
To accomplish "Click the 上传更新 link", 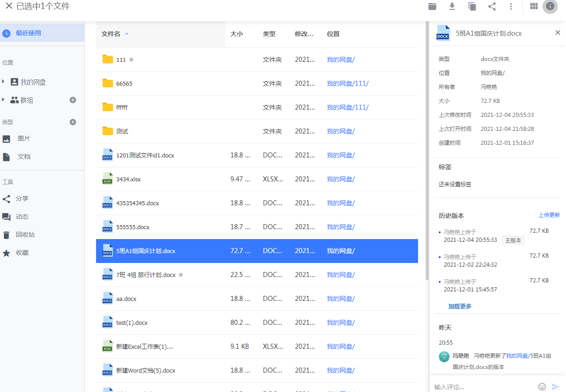I will tap(549, 215).
